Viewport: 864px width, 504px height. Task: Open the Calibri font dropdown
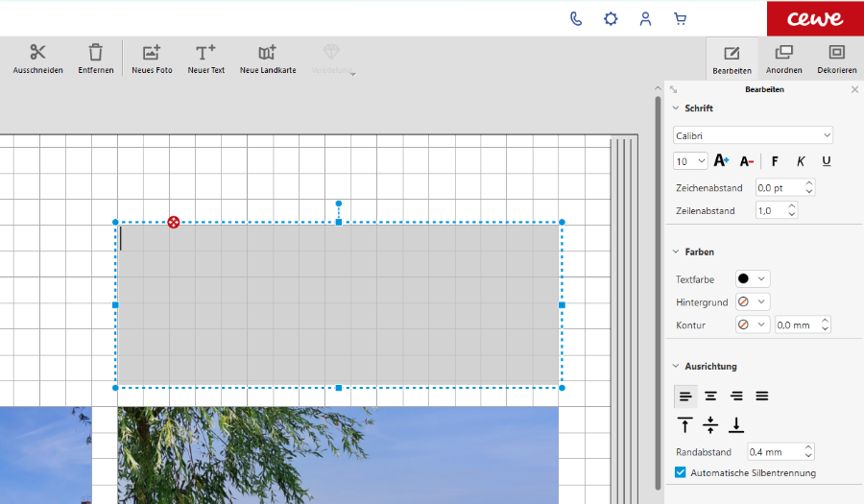[753, 135]
